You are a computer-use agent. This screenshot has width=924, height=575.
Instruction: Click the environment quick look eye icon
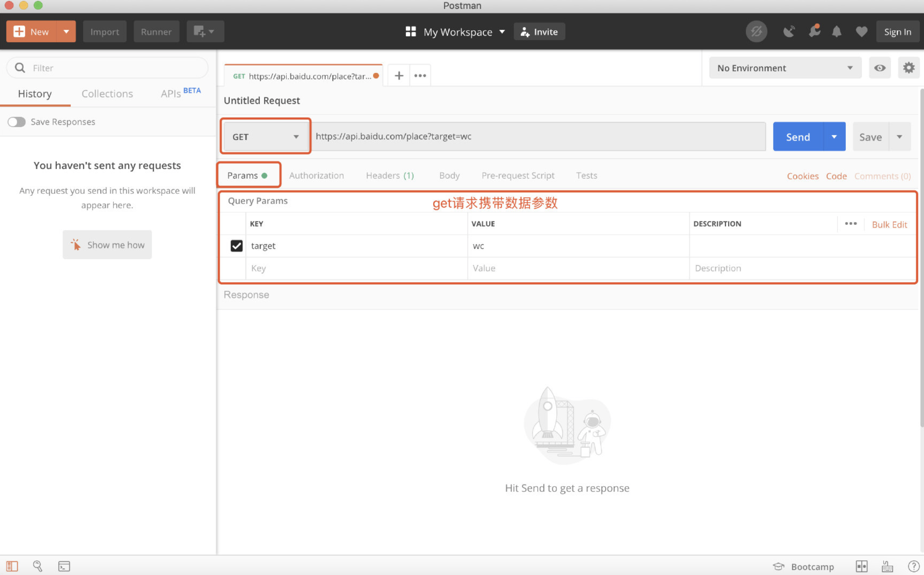(879, 67)
